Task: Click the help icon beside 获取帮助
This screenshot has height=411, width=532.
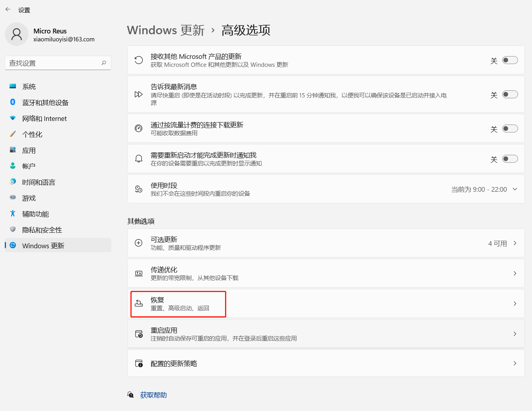Action: (x=130, y=395)
